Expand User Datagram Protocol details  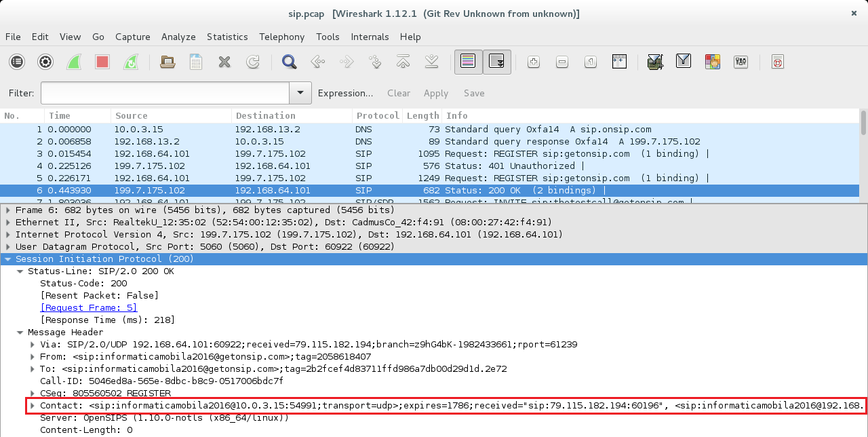click(x=7, y=246)
